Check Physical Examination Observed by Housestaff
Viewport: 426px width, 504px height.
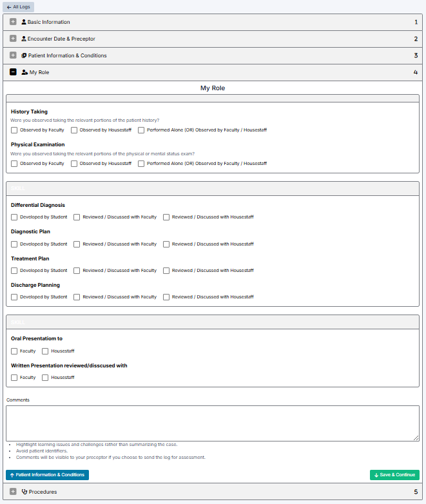click(74, 164)
